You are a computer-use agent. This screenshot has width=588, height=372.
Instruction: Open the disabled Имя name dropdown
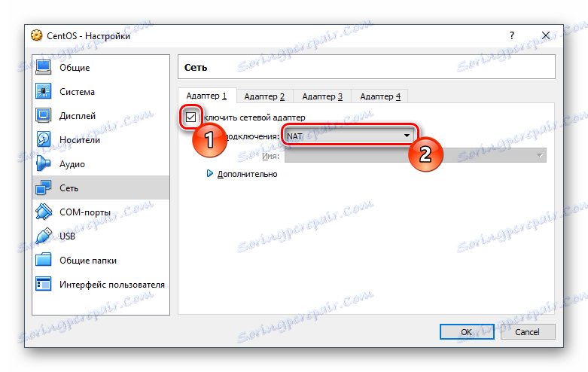pyautogui.click(x=415, y=155)
